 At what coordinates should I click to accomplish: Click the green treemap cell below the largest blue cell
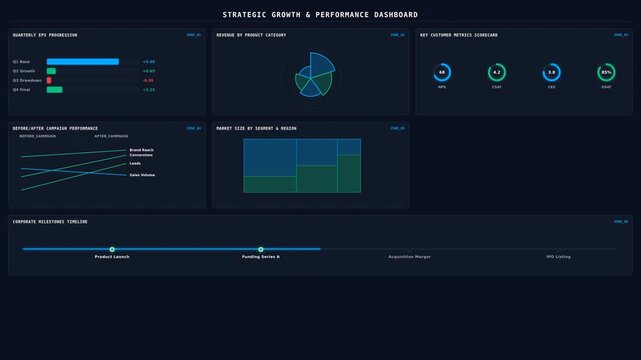(x=270, y=184)
